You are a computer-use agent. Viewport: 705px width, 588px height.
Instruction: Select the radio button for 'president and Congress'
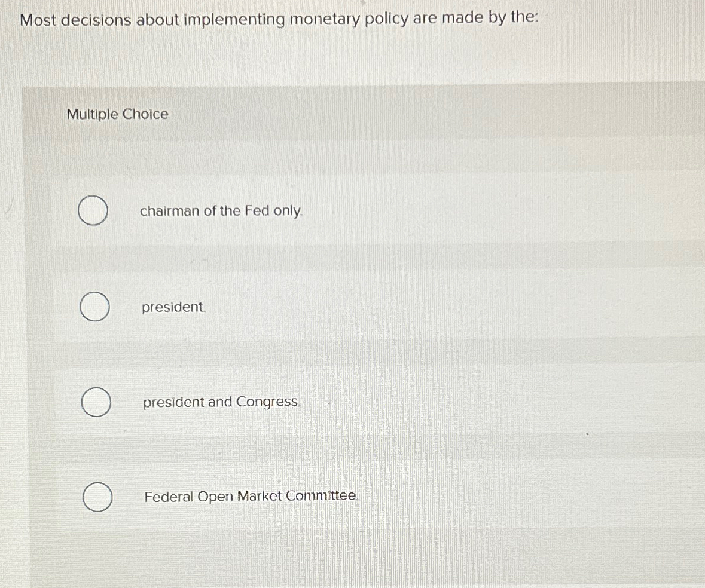click(x=94, y=402)
